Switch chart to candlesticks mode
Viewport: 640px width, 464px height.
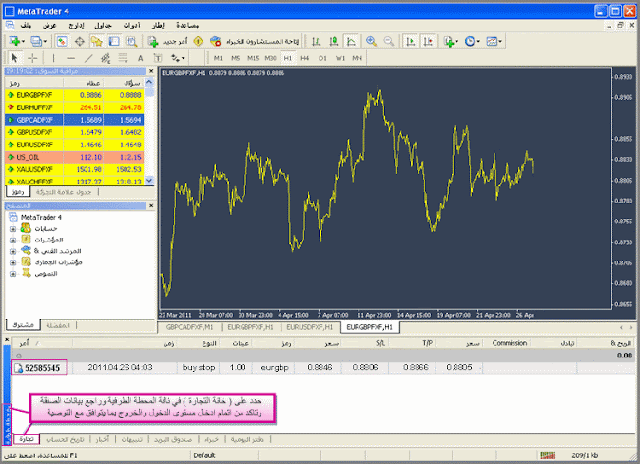pyautogui.click(x=334, y=41)
